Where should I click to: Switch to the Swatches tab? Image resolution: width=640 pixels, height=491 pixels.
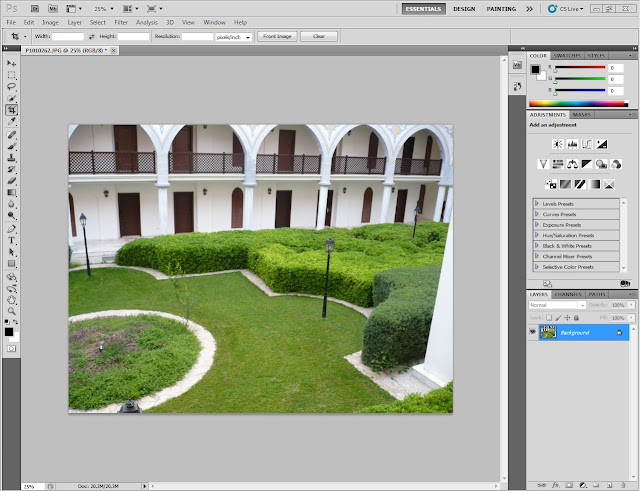click(567, 56)
